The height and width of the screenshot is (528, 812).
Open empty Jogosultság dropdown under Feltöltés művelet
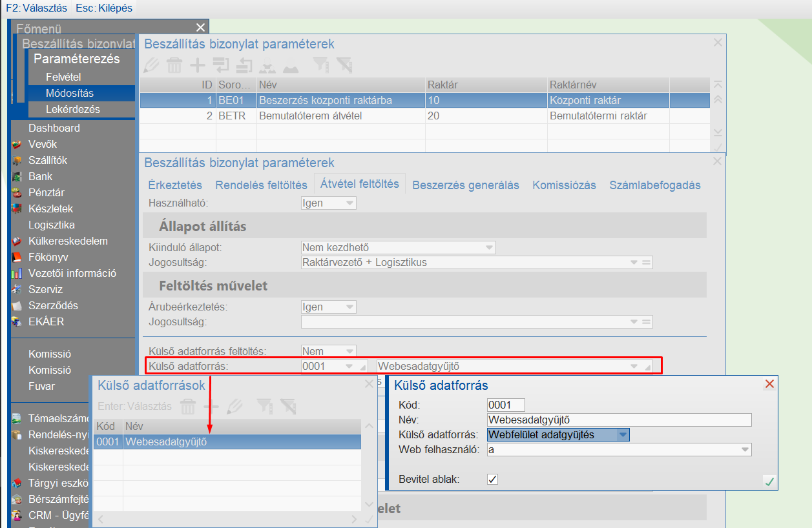click(x=634, y=321)
